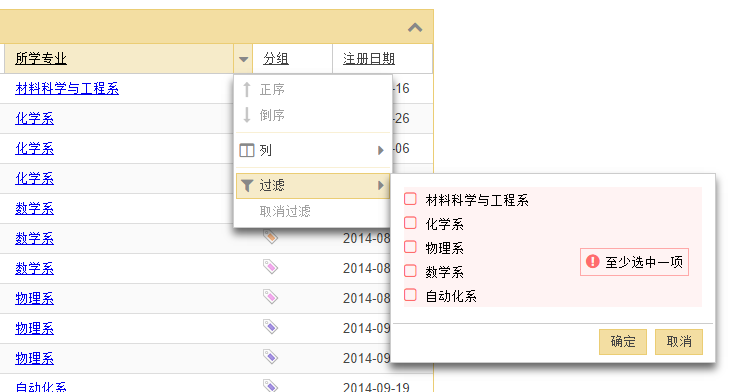Expand the 列 submenu arrow
Viewport: 741px width, 392px height.
tap(380, 150)
